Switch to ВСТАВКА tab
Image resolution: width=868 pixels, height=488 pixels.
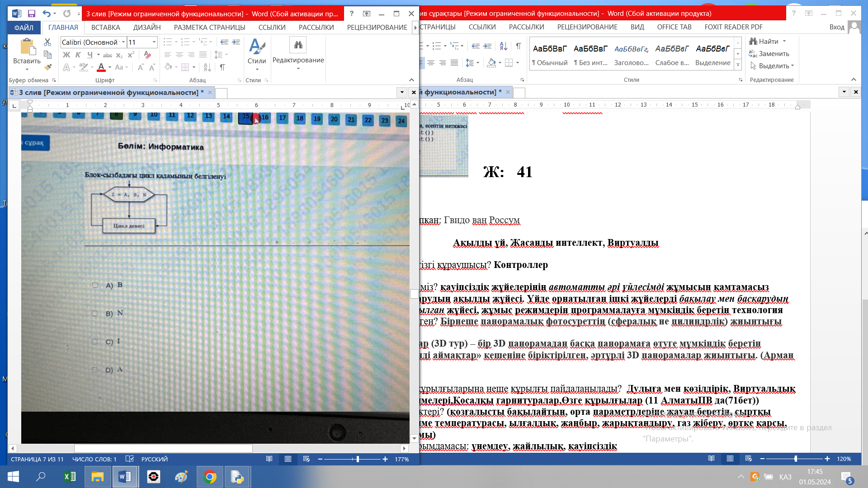(106, 27)
